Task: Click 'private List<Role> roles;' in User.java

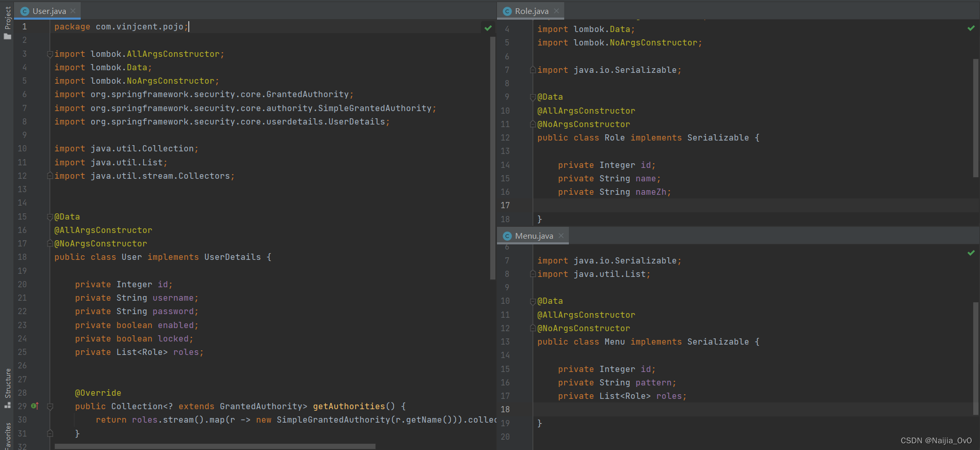Action: click(139, 352)
